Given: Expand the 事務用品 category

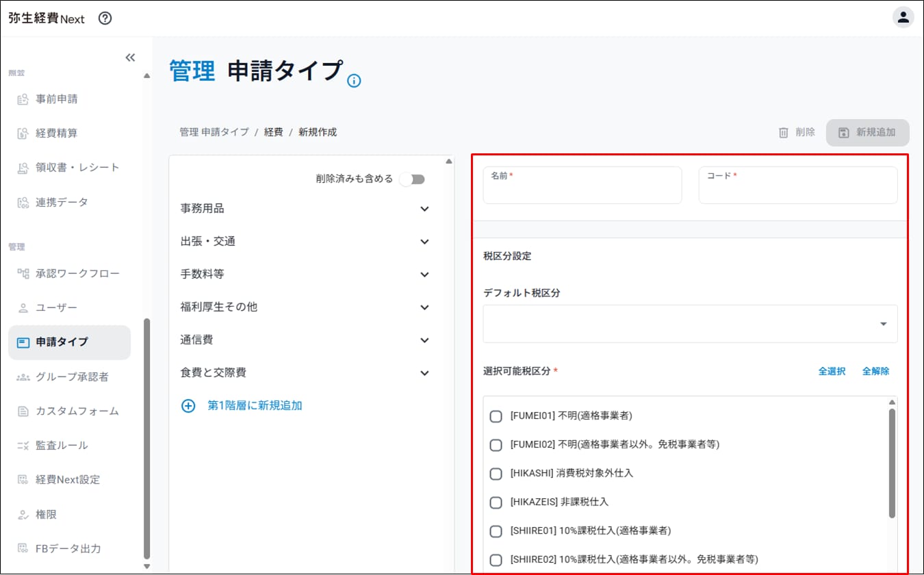Looking at the screenshot, I should point(424,209).
